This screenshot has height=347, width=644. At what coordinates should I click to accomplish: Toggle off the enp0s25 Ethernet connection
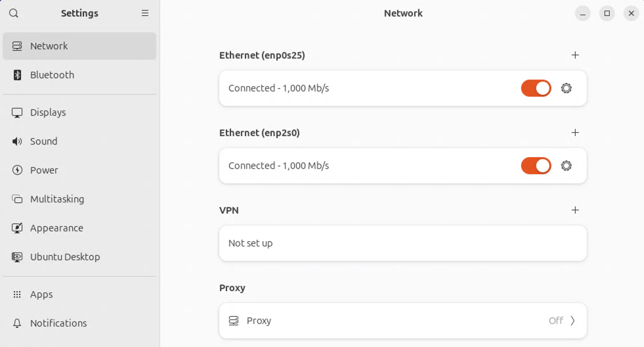[x=536, y=88]
